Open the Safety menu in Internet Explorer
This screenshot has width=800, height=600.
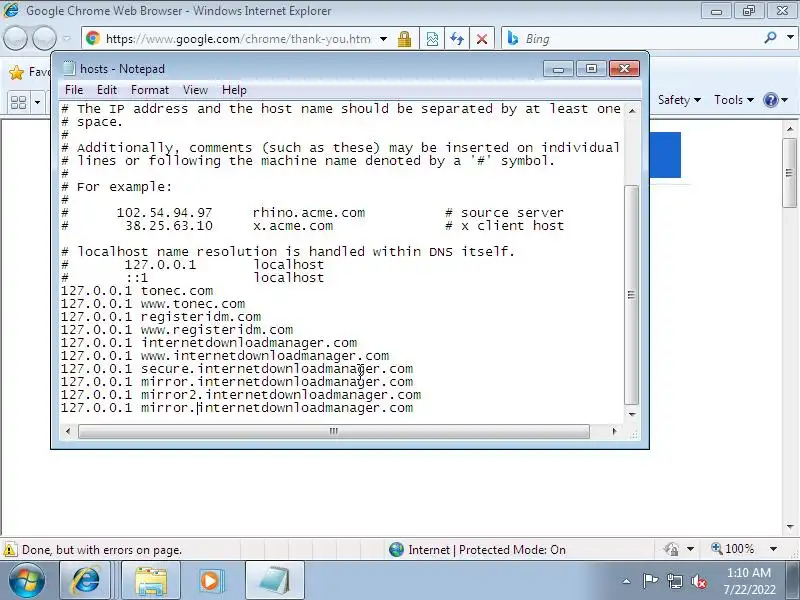[x=679, y=100]
